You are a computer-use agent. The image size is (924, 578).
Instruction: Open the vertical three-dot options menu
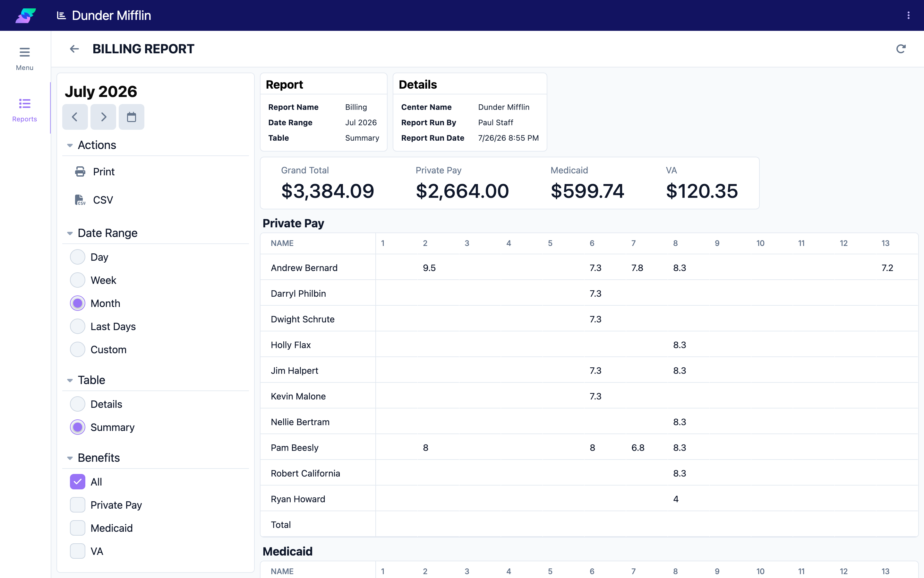[908, 15]
